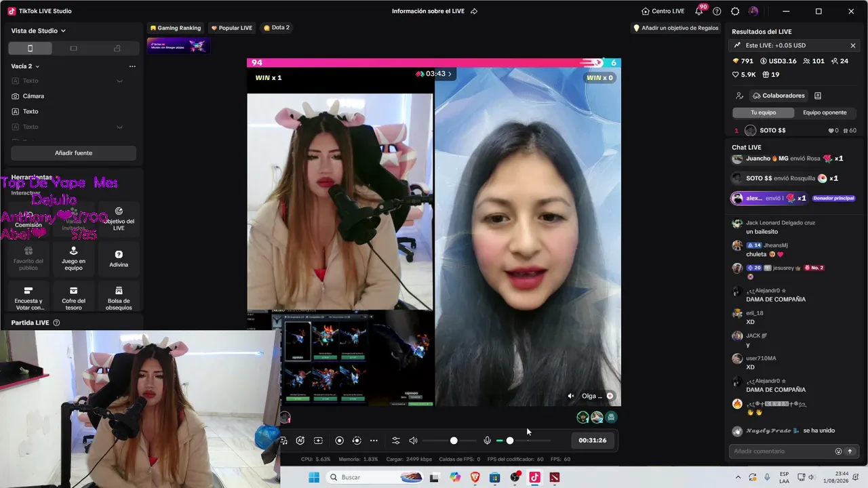Switch to Equipo oponente

click(825, 113)
